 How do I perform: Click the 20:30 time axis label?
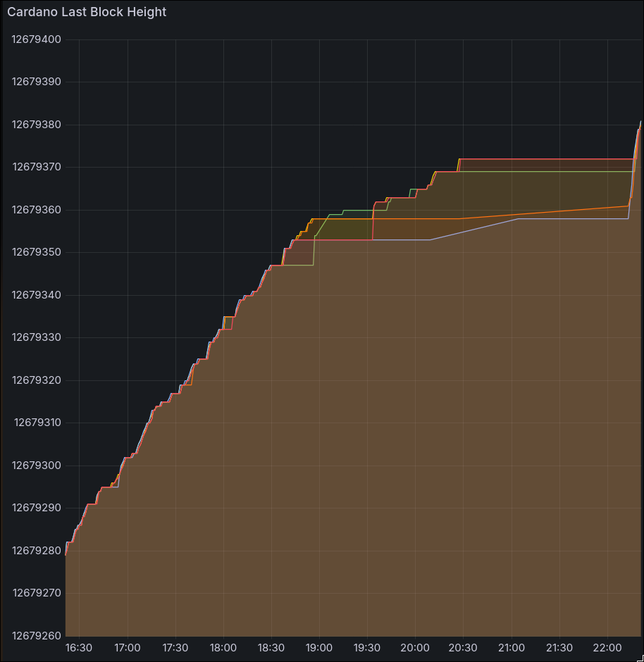click(463, 647)
